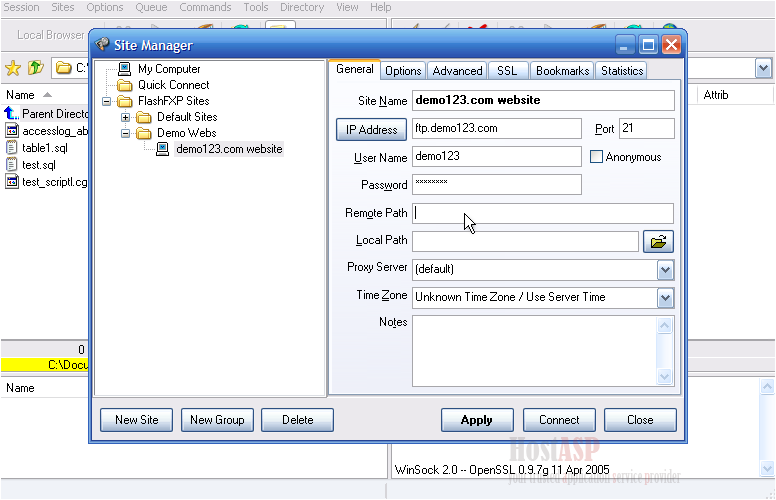Open the Directory menu
The height and width of the screenshot is (500, 776).
(302, 7)
